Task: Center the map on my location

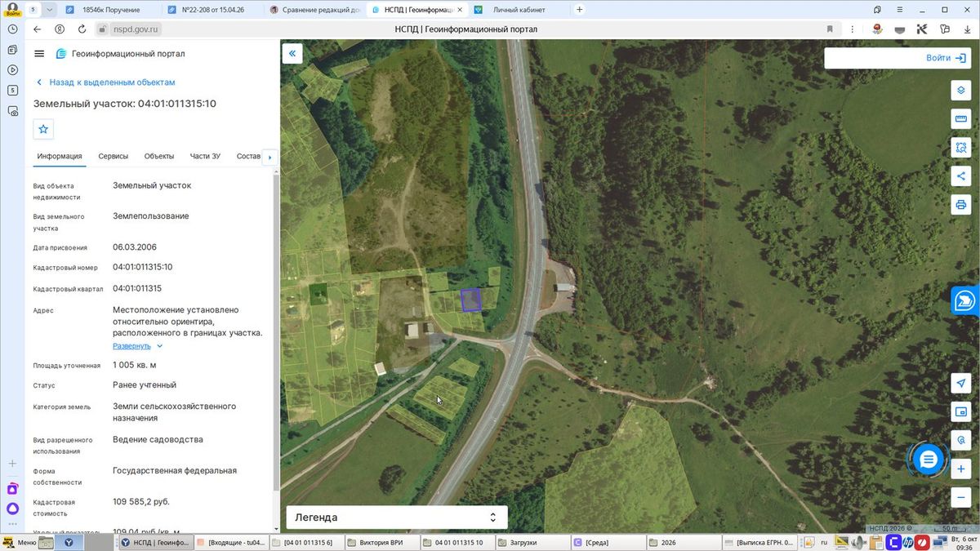Action: (x=960, y=384)
